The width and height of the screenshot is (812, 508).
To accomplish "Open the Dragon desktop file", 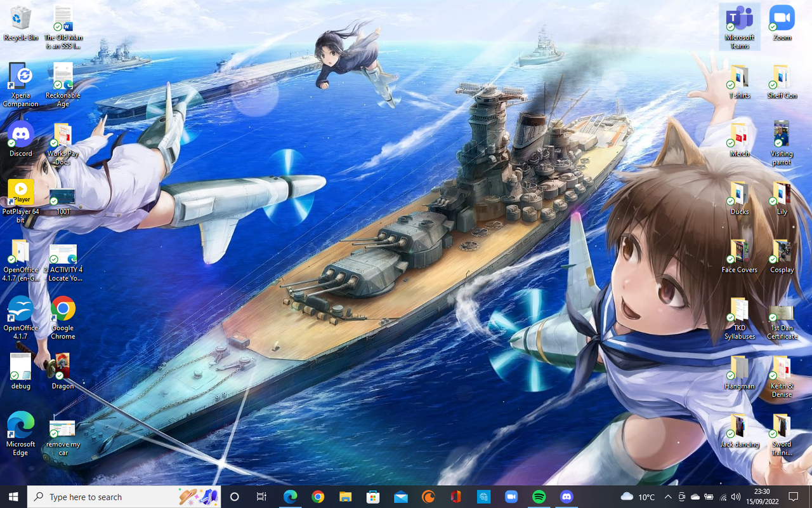I will [x=63, y=371].
